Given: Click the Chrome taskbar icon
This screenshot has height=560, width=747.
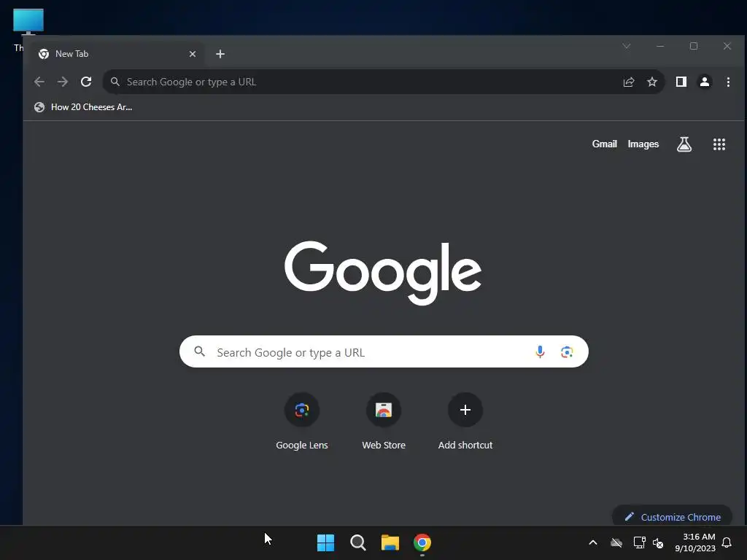Looking at the screenshot, I should point(422,542).
